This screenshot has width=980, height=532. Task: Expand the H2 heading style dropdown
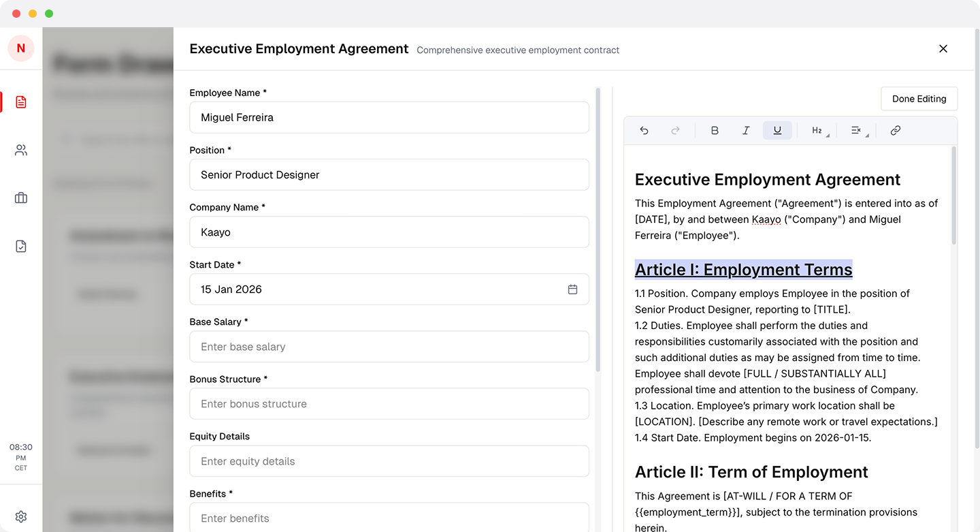pyautogui.click(x=817, y=130)
